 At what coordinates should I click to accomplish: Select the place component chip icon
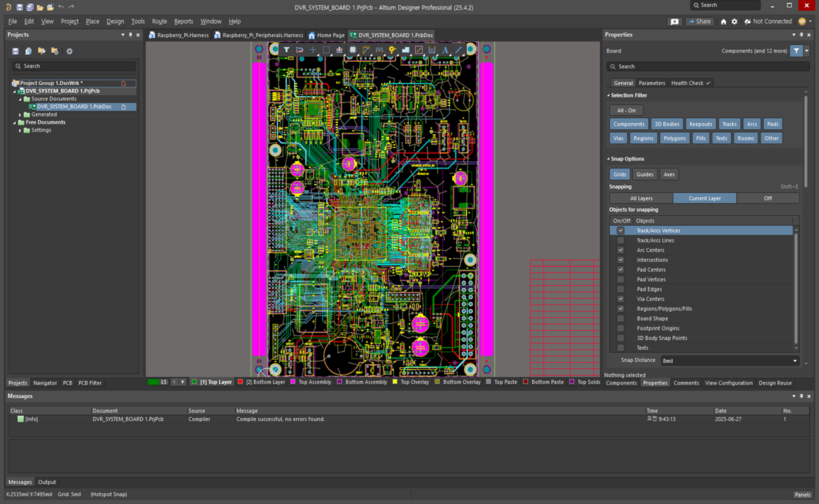pos(353,50)
